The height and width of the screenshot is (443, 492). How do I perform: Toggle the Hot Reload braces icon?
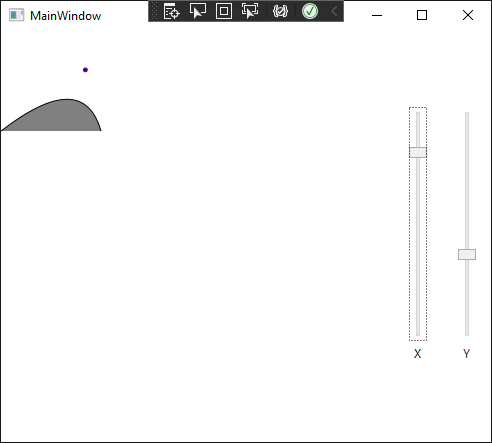280,11
